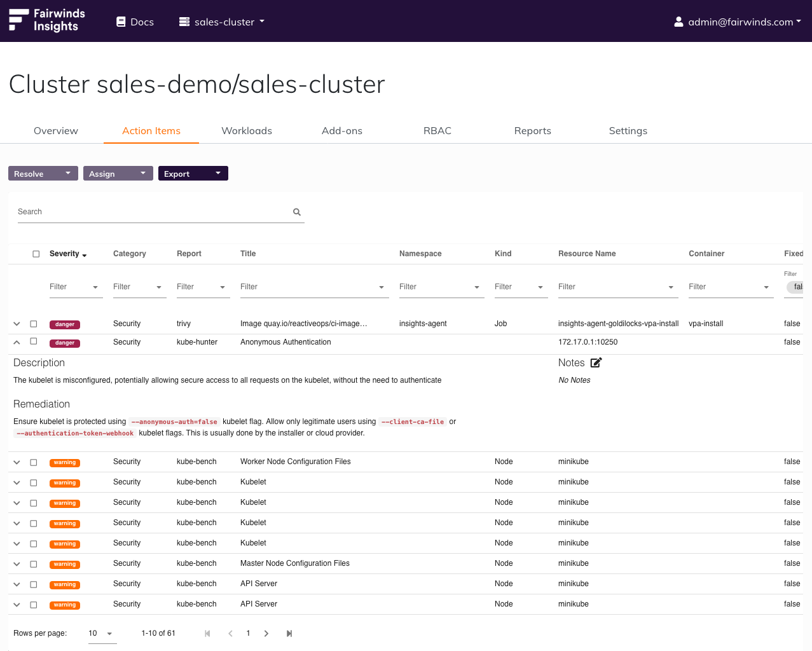Check the Worker Node Configuration Files checkbox
Viewport: 812px width, 651px height.
point(34,462)
